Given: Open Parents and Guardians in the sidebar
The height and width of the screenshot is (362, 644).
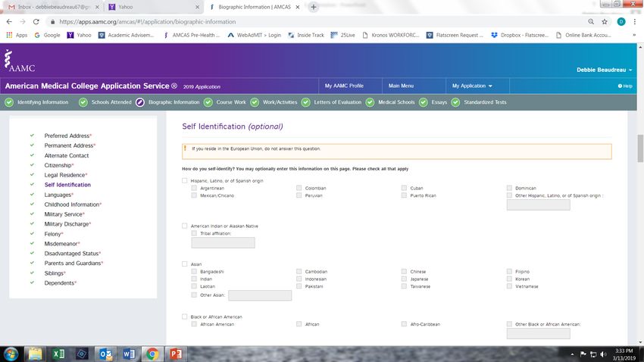Looking at the screenshot, I should 73,264.
